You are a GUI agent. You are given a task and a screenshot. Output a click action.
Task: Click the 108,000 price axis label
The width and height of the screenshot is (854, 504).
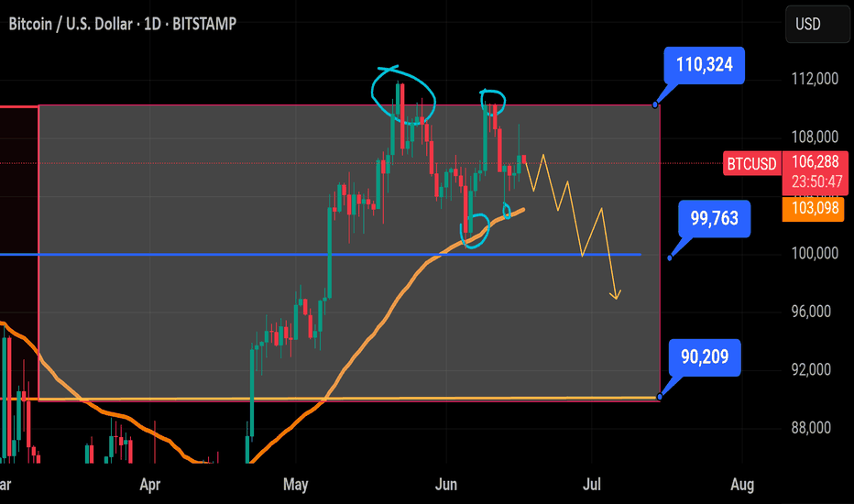tap(815, 137)
